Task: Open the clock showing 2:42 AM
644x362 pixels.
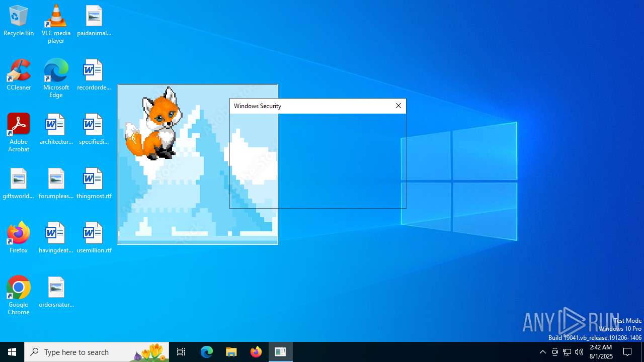Action: [x=601, y=352]
